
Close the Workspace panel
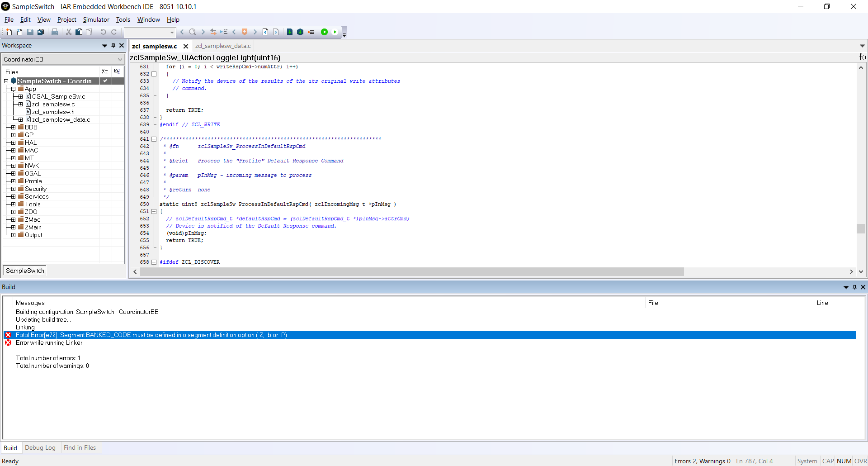(122, 46)
